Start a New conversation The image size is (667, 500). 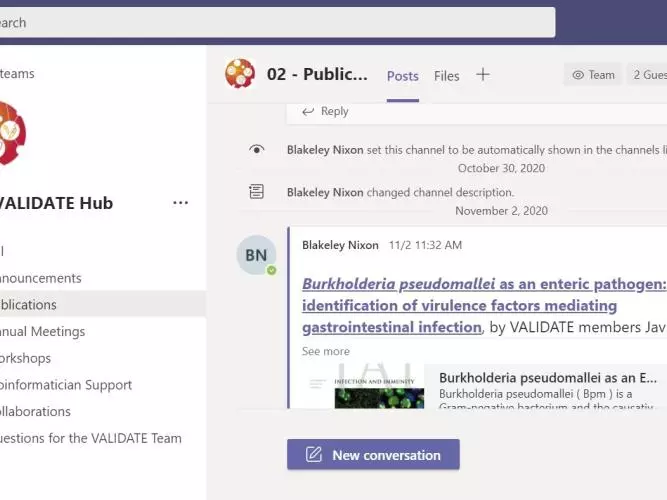(x=373, y=454)
